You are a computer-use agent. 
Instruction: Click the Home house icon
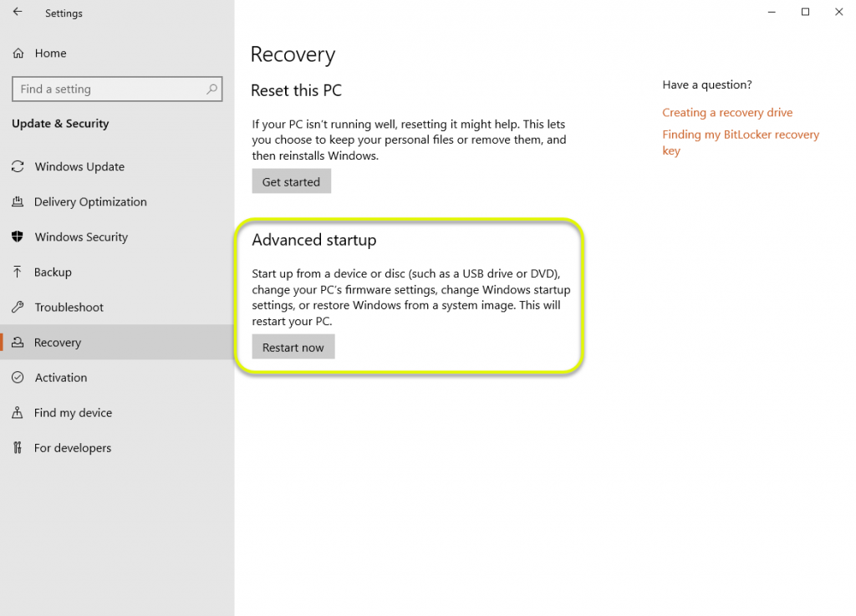[18, 53]
